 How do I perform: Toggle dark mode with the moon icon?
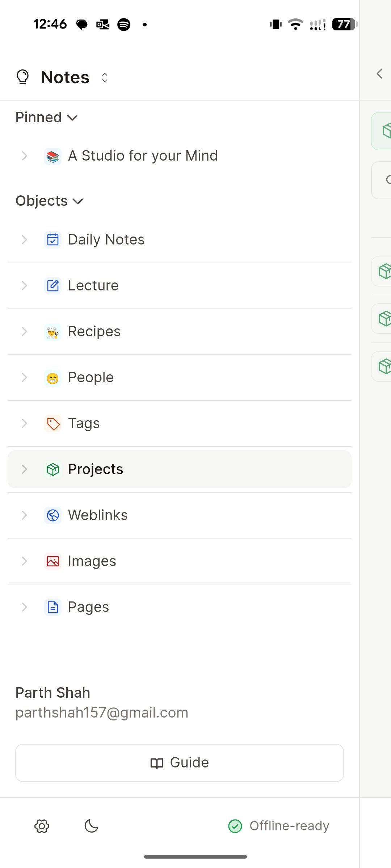(x=91, y=826)
